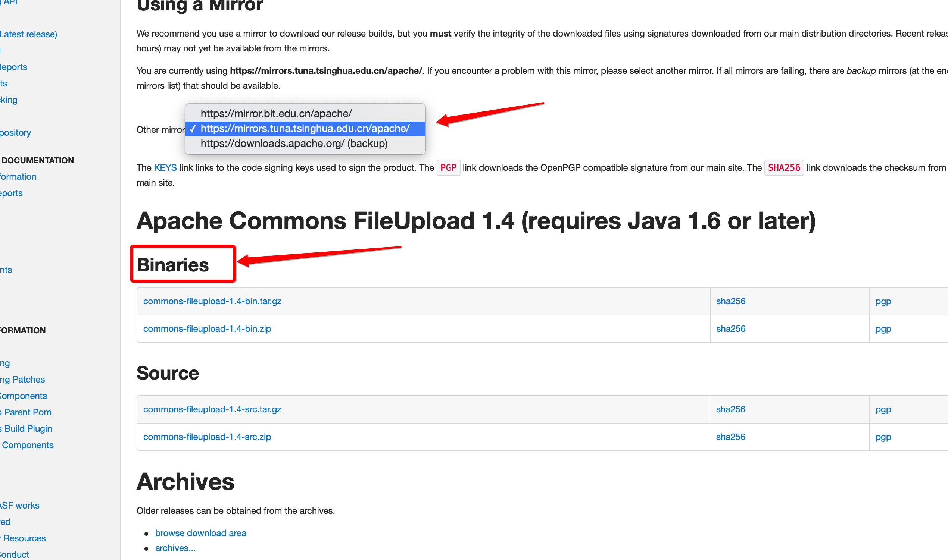Open the archives... link
Image resolution: width=948 pixels, height=560 pixels.
pos(175,548)
